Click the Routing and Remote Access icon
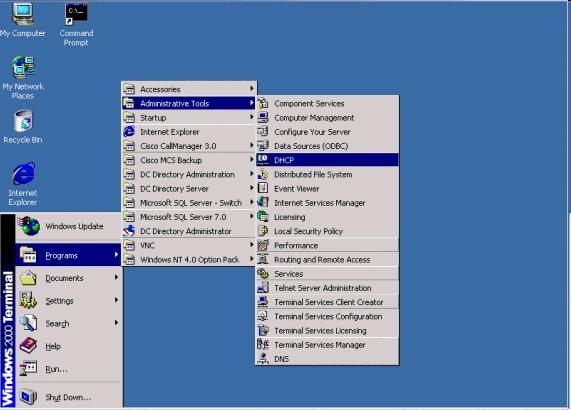Screen dimensions: 571x410 tap(263, 259)
